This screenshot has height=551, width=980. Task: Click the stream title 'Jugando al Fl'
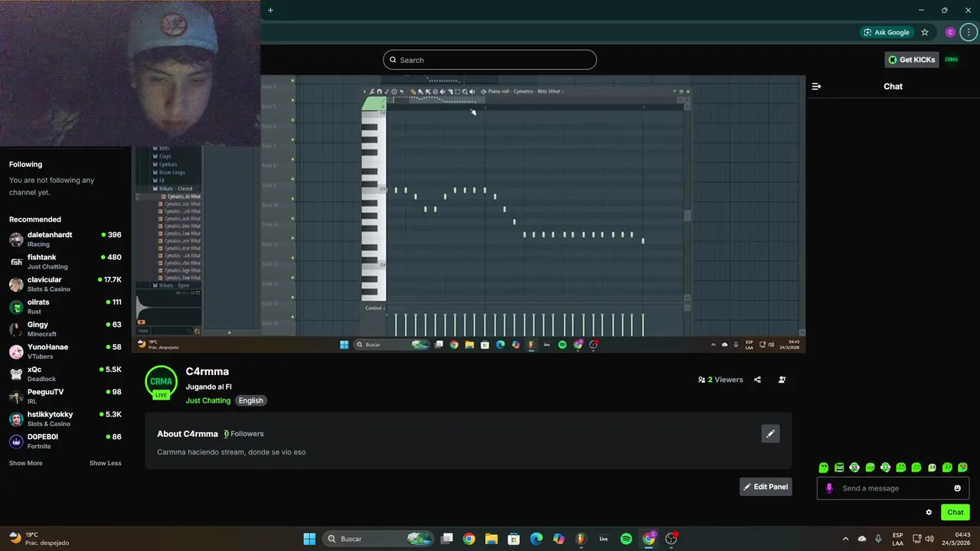[208, 387]
